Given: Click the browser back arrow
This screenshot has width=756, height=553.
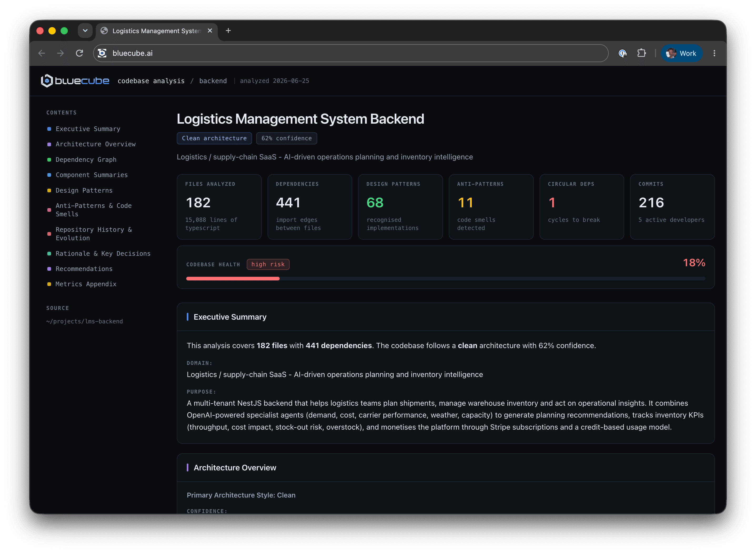Looking at the screenshot, I should 42,53.
